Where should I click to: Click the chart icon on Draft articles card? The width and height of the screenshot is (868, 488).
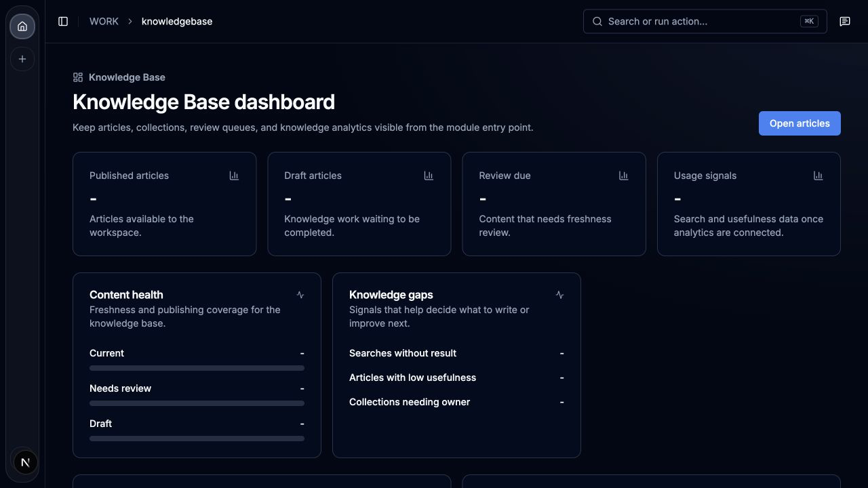coord(429,176)
